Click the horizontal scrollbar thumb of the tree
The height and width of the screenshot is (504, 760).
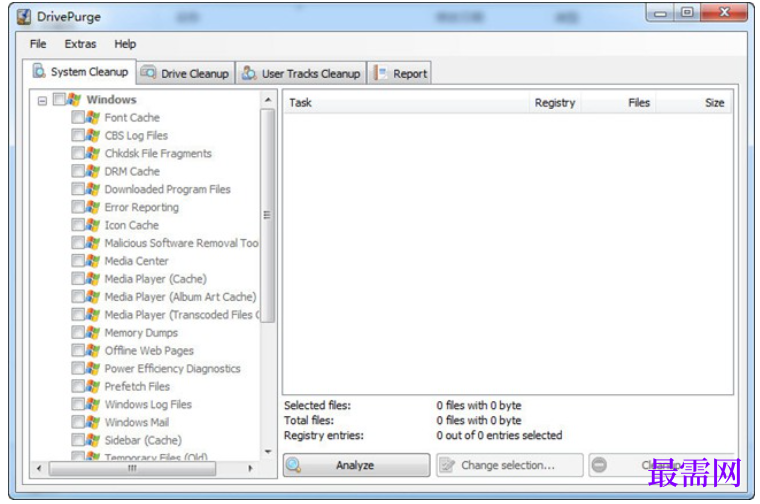pyautogui.click(x=132, y=468)
